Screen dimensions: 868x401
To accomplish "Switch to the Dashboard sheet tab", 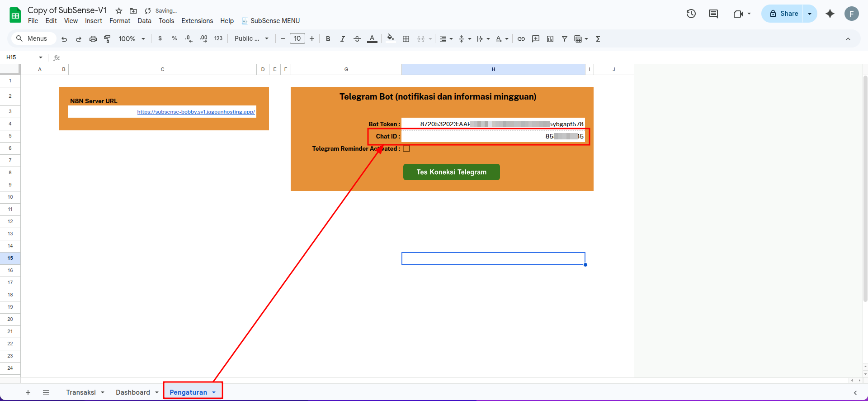I will [132, 392].
